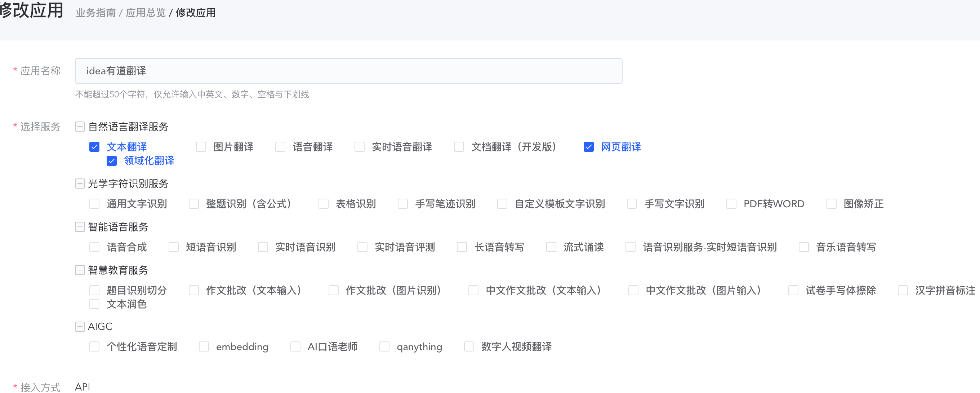This screenshot has height=393, width=980.
Task: Tick the 语音翻译 checkbox
Action: 280,147
